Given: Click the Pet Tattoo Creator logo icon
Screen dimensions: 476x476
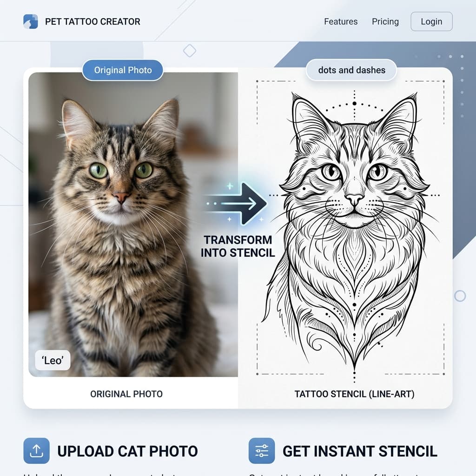Looking at the screenshot, I should pyautogui.click(x=31, y=21).
